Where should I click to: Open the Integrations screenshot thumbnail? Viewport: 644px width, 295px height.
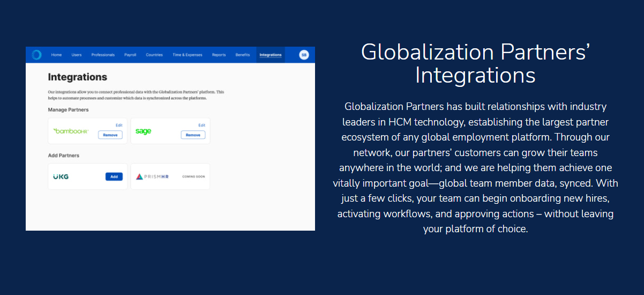tap(170, 138)
